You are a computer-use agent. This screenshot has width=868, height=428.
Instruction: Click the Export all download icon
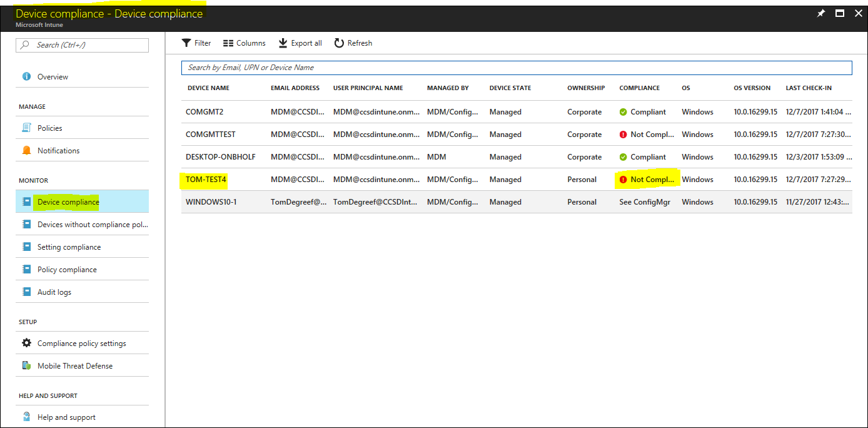tap(283, 43)
